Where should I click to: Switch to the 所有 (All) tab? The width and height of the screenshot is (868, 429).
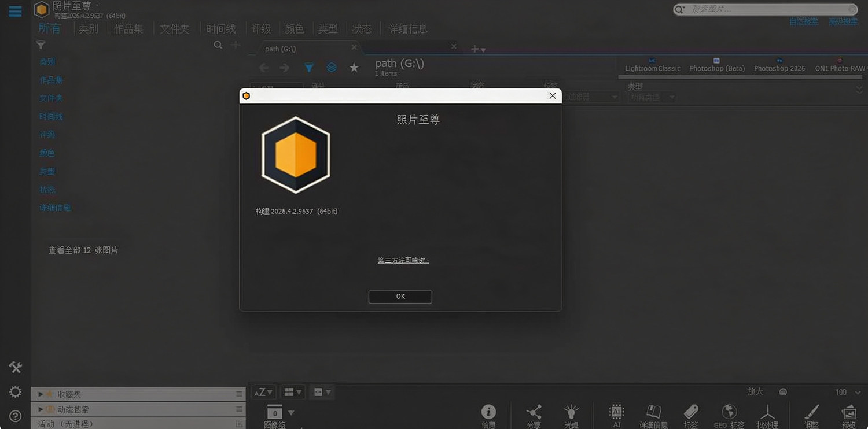tap(49, 28)
